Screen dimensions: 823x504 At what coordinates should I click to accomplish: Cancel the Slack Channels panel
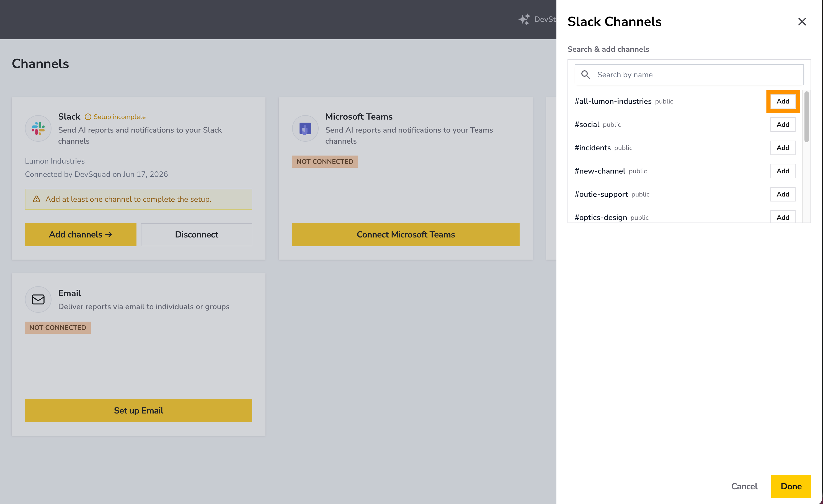click(744, 486)
